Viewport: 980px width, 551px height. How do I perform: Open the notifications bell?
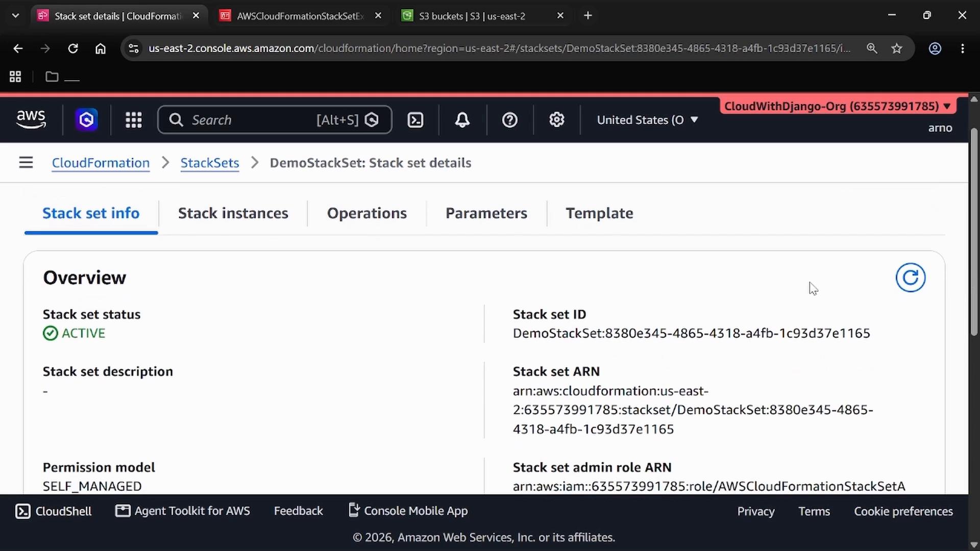(462, 120)
